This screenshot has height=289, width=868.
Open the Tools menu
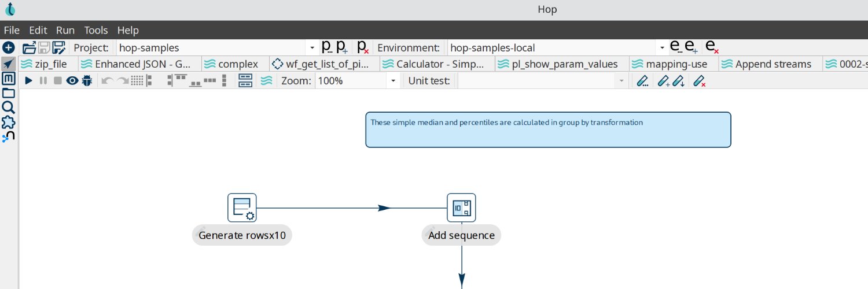[96, 30]
